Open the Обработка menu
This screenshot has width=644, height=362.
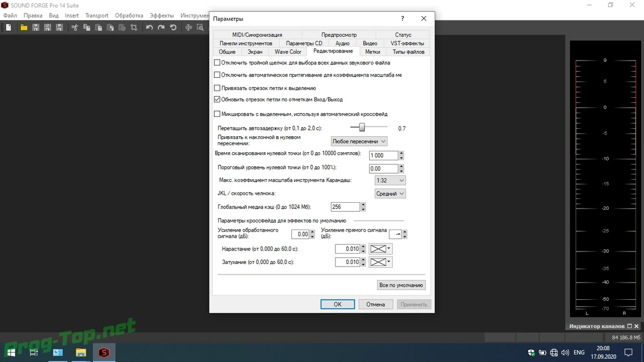tap(129, 16)
